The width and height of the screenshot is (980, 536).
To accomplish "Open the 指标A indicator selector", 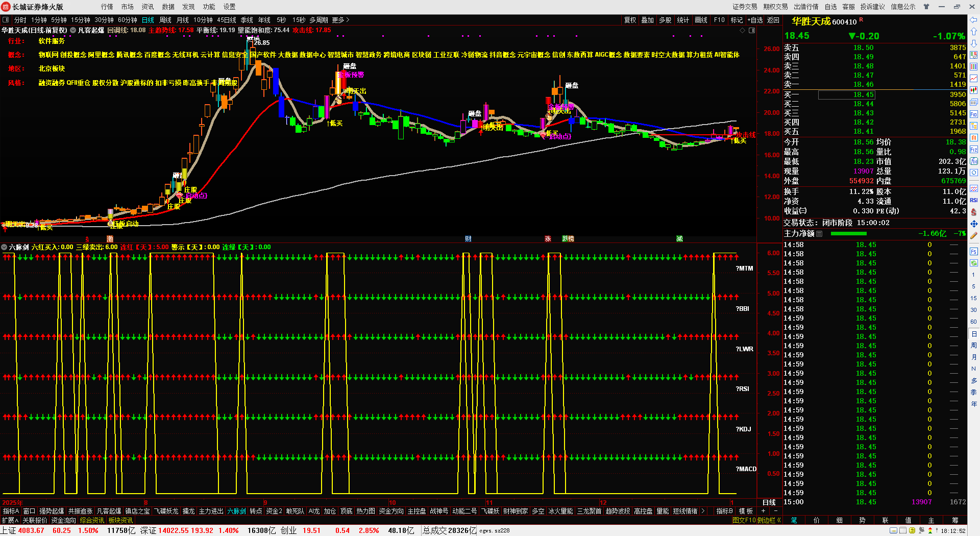I will (x=11, y=511).
